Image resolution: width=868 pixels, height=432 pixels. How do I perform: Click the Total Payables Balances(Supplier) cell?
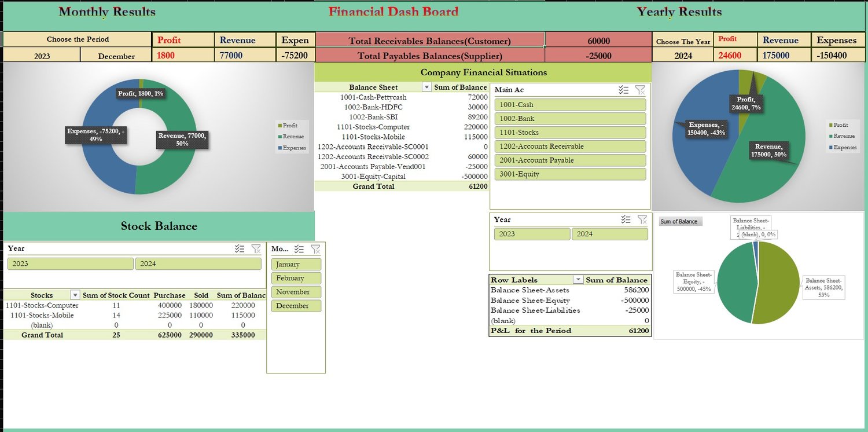pyautogui.click(x=429, y=56)
